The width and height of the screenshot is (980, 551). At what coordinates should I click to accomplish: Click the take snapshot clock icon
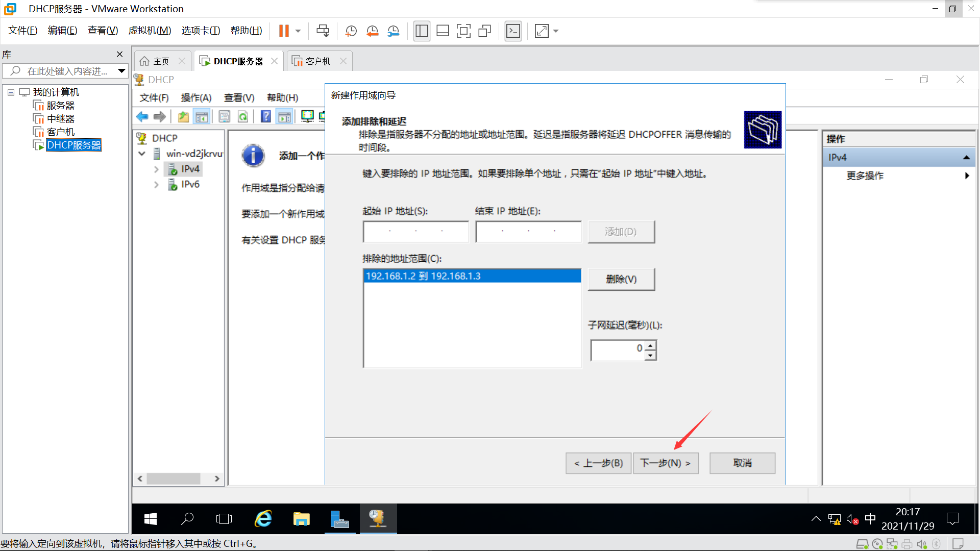pyautogui.click(x=351, y=31)
